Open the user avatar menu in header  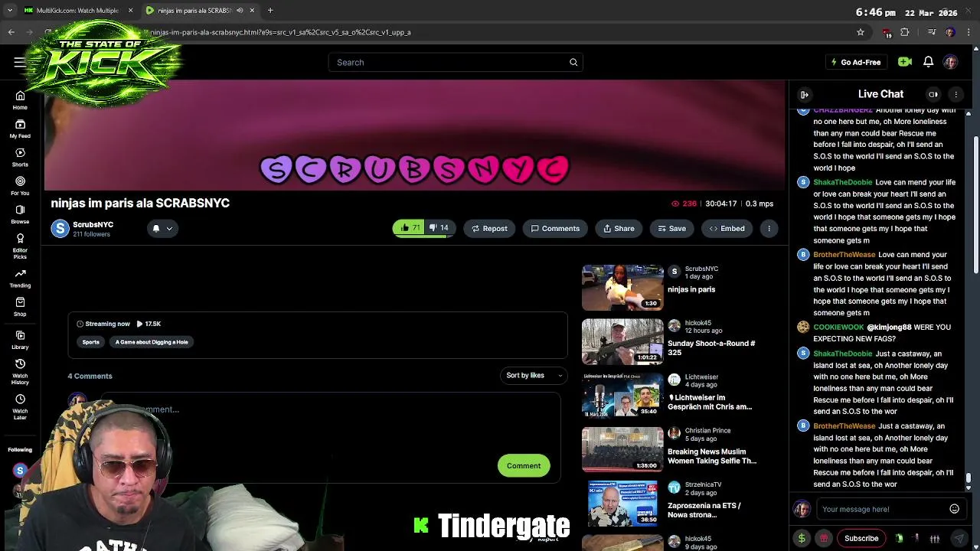[950, 62]
